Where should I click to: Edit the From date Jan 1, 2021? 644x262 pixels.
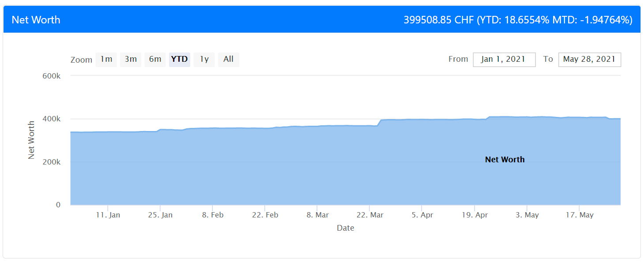(504, 60)
